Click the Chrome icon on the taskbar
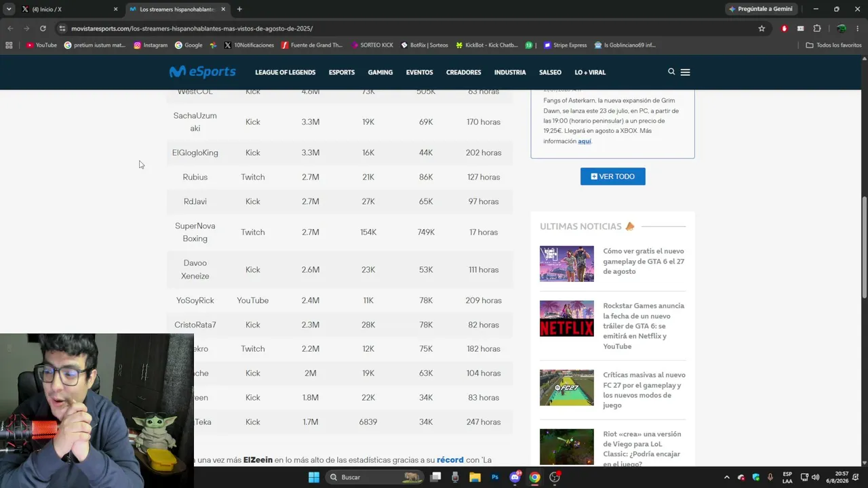The image size is (868, 488). click(x=534, y=477)
